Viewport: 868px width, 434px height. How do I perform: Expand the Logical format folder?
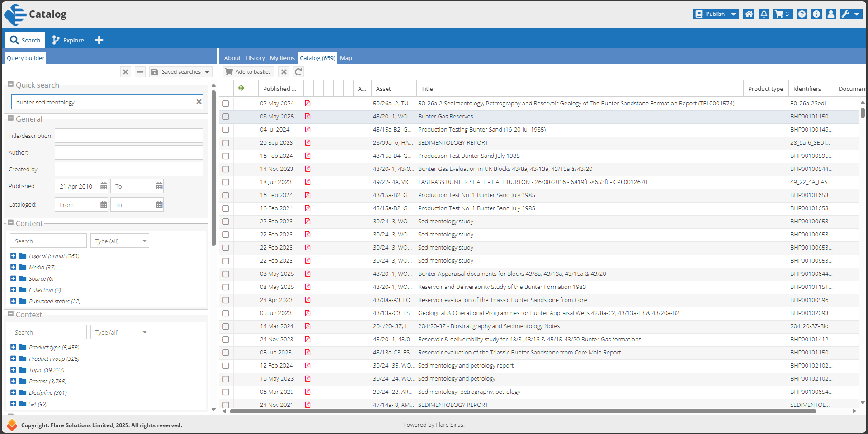tap(13, 256)
